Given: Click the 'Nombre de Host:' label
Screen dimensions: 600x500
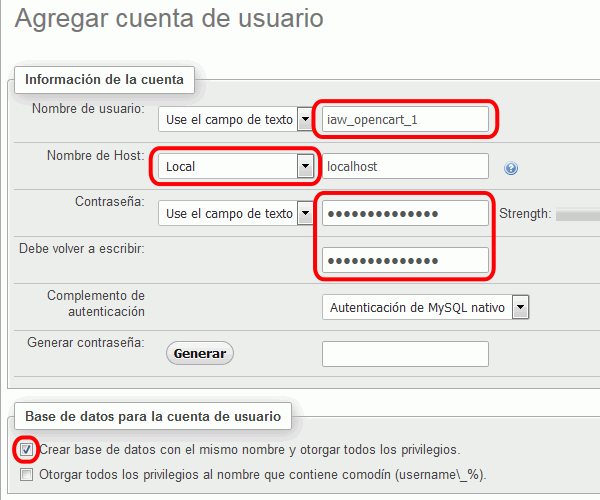Looking at the screenshot, I should (96, 156).
